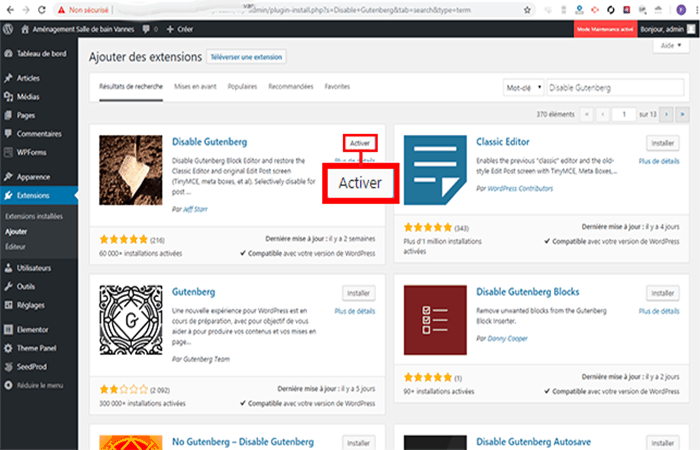Open the Ajouter submenu item
This screenshot has width=700, height=450.
click(16, 231)
